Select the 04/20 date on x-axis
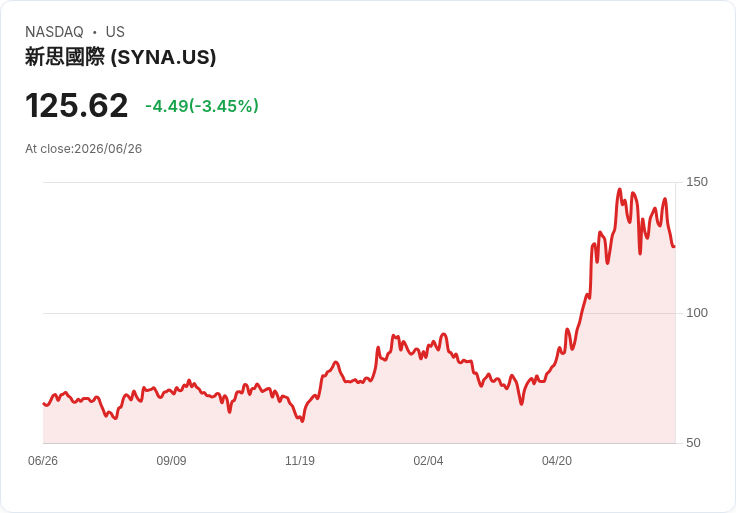736x513 pixels. click(557, 461)
